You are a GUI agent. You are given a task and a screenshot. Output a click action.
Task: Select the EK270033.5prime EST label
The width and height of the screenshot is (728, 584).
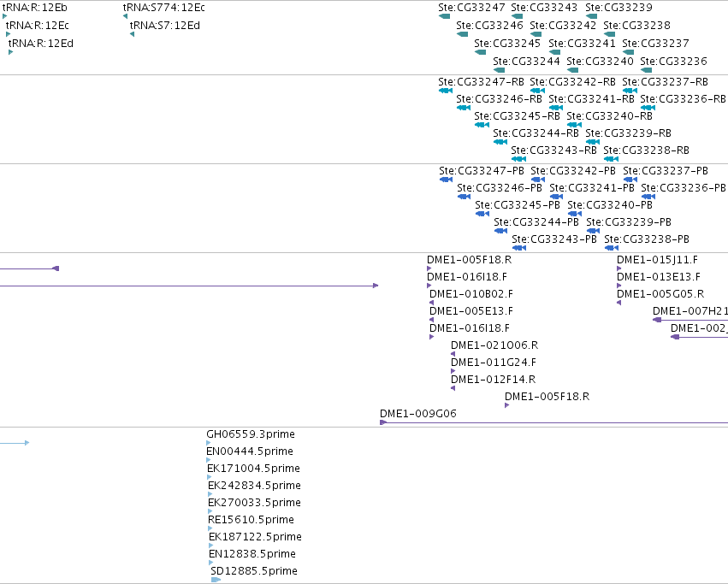[254, 503]
